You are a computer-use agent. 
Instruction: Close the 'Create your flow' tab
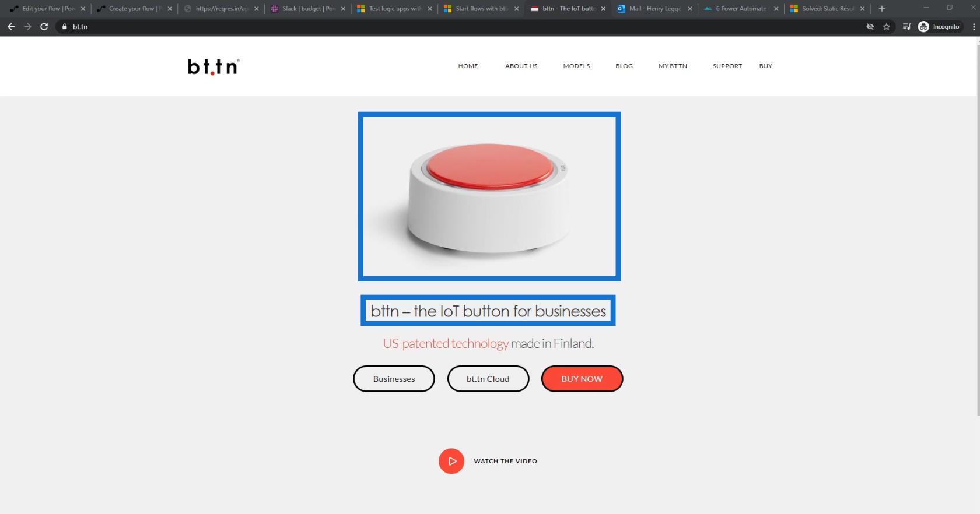coord(170,9)
